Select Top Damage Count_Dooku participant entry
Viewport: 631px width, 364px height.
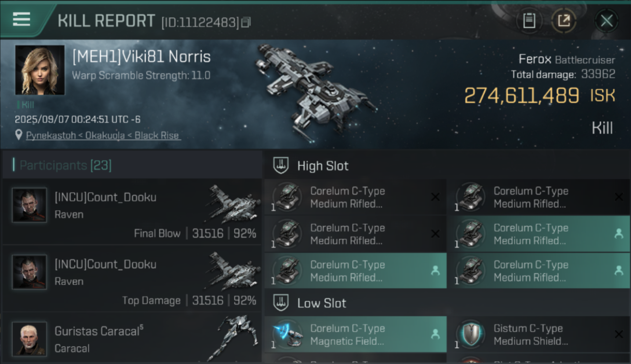132,278
